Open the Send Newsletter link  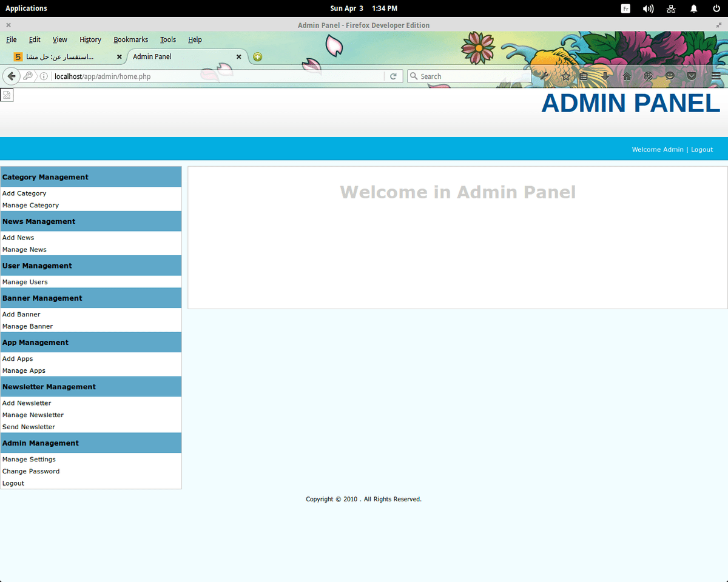coord(29,427)
